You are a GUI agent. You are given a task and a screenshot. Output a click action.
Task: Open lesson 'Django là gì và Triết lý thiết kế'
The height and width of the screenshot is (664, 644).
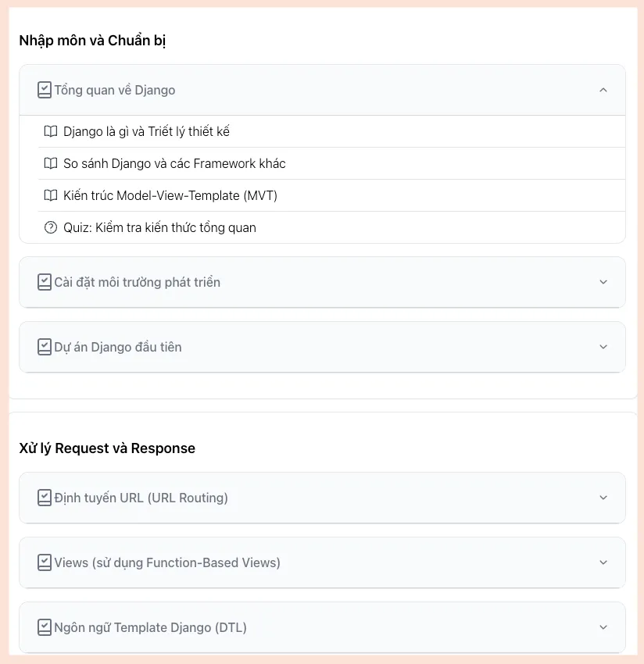coord(146,131)
